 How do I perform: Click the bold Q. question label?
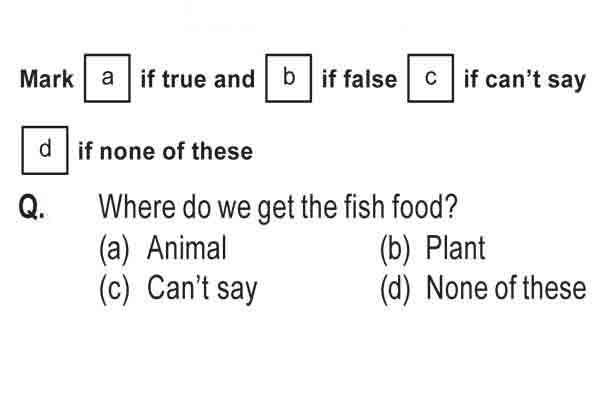tap(31, 207)
